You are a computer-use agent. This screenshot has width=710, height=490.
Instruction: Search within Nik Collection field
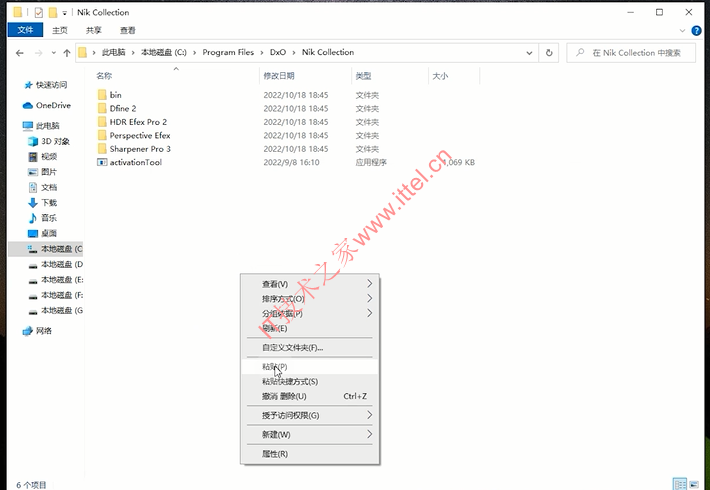coord(631,53)
